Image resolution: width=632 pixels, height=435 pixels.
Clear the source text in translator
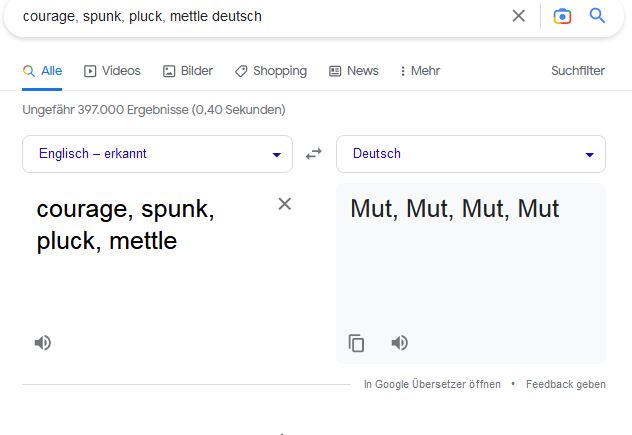(284, 204)
